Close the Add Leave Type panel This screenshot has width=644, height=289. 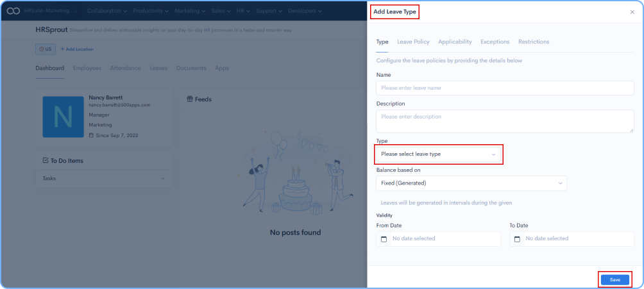[632, 12]
